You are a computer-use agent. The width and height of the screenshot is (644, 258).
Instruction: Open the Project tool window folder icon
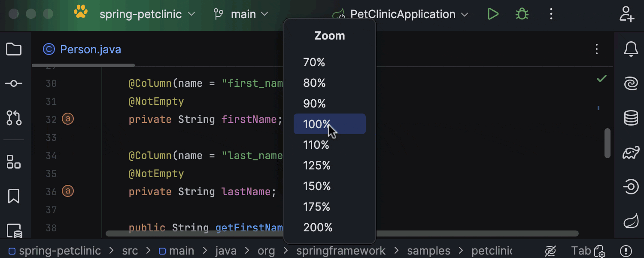coord(14,49)
